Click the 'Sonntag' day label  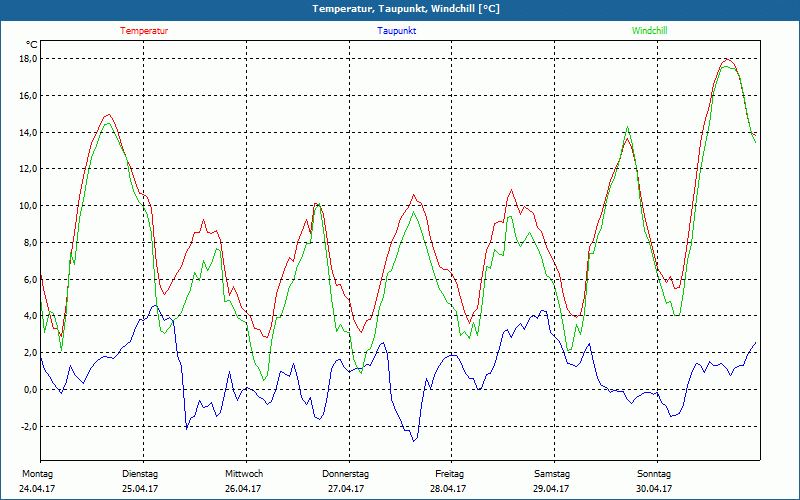pos(654,474)
